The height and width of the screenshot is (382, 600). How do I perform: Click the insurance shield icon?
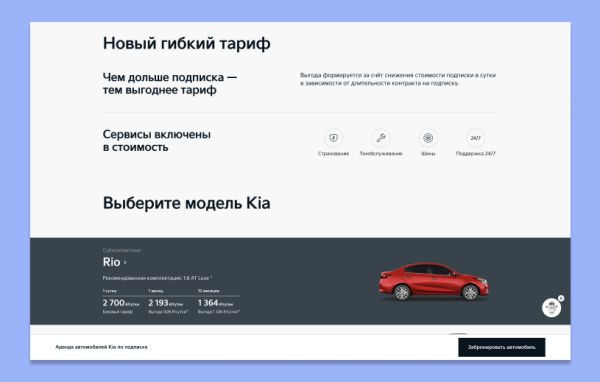[x=333, y=138]
